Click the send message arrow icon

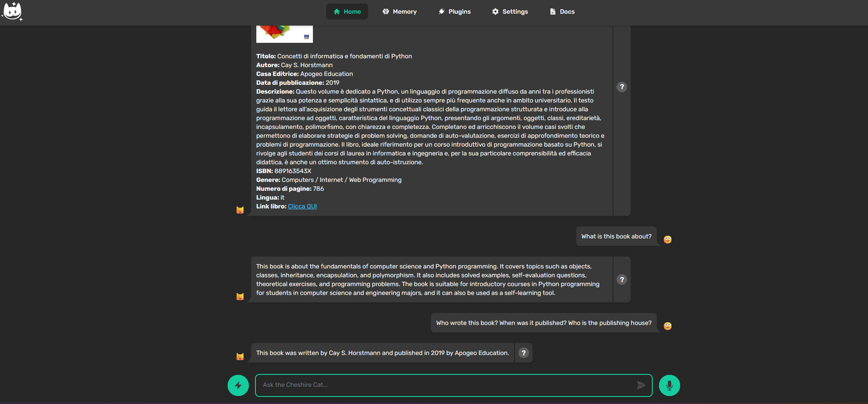[641, 385]
